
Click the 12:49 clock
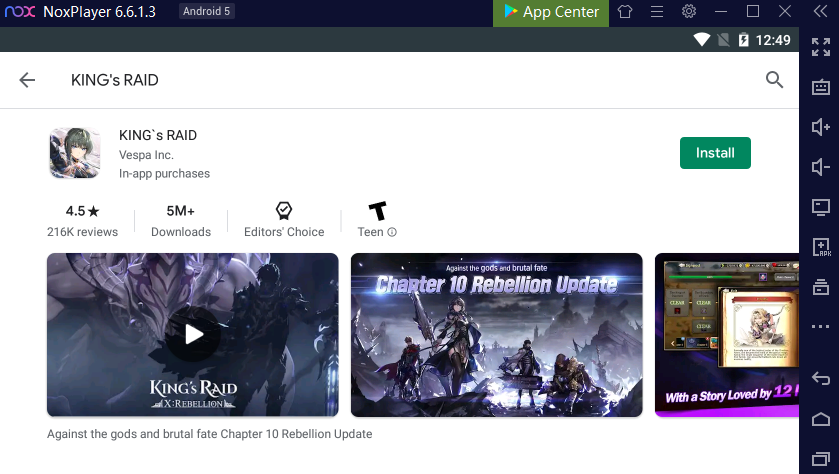(773, 40)
